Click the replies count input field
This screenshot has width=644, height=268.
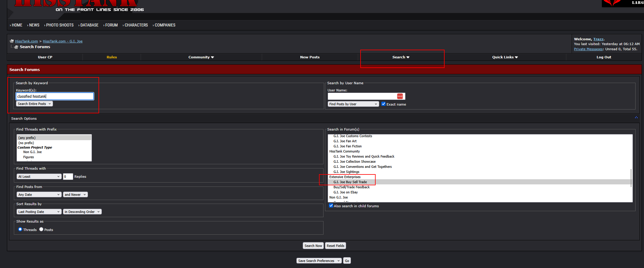click(68, 177)
